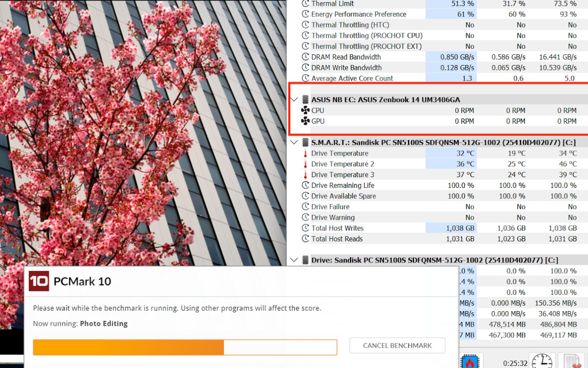Click the Drive Warning clock icon
This screenshot has height=368, width=588.
coord(305,217)
